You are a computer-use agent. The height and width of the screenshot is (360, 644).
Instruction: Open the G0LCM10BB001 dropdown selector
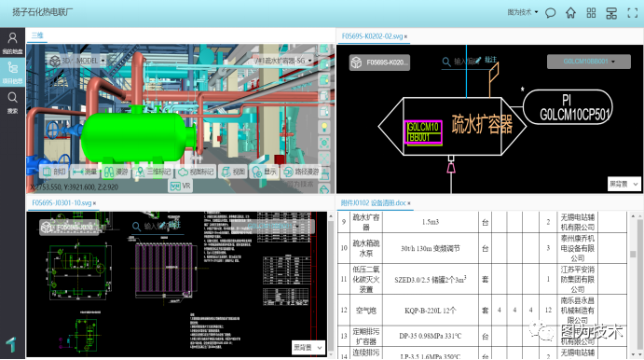[589, 62]
